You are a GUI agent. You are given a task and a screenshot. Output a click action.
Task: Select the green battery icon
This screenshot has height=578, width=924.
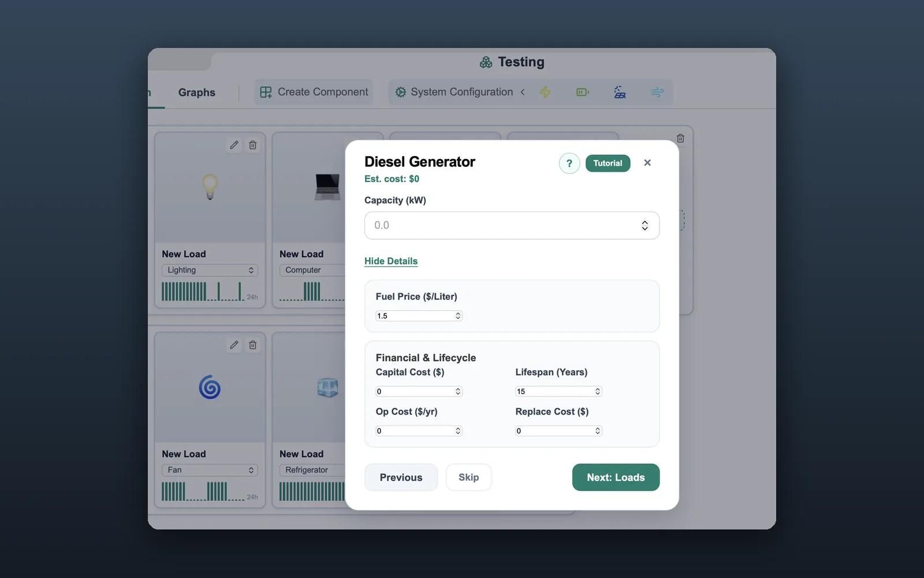click(583, 92)
